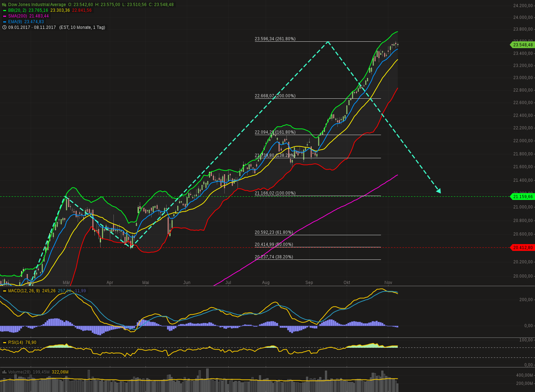Click the 24.200,00 price axis label
This screenshot has height=392, width=535.
(x=523, y=6)
